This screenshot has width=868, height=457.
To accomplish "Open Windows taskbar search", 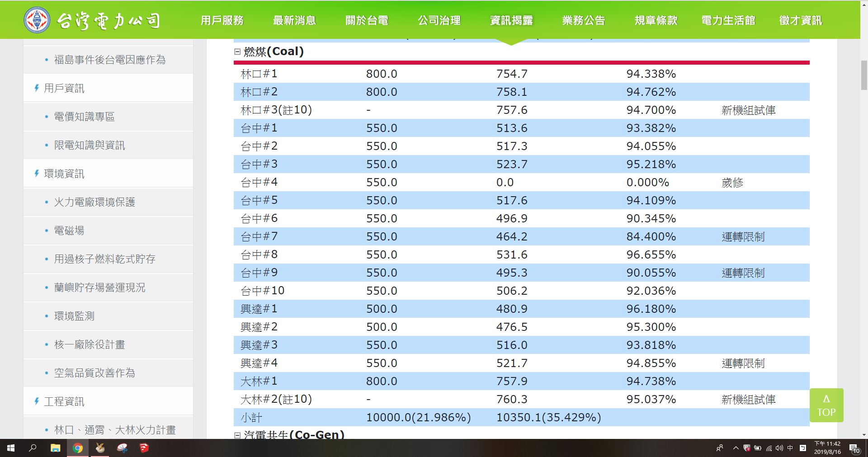I will click(x=33, y=448).
